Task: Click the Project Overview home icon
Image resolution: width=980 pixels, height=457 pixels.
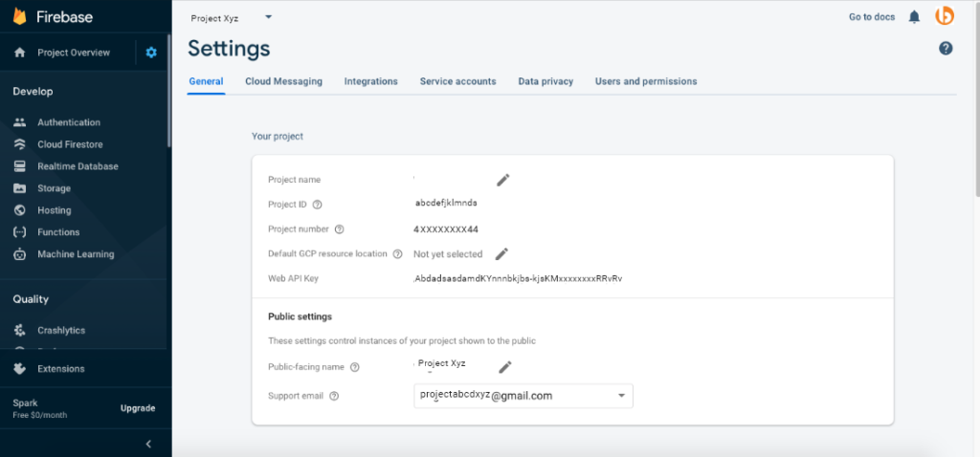Action: tap(19, 53)
